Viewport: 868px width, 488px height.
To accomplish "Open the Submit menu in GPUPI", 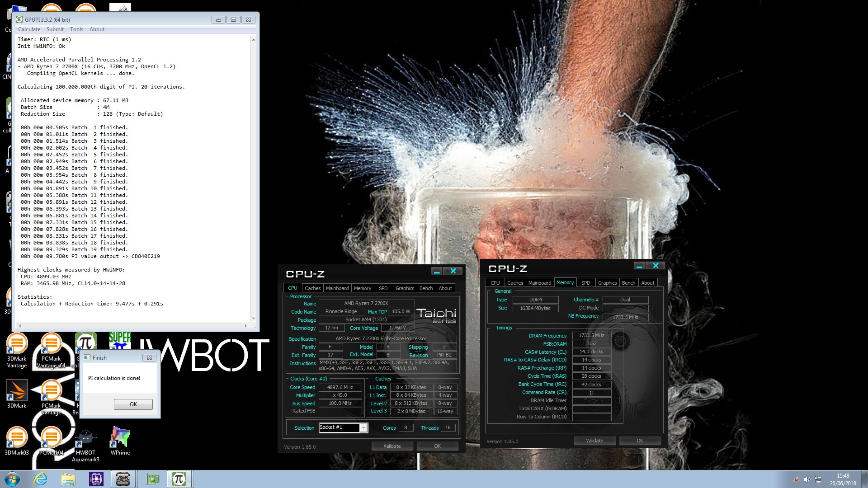I will [x=55, y=29].
